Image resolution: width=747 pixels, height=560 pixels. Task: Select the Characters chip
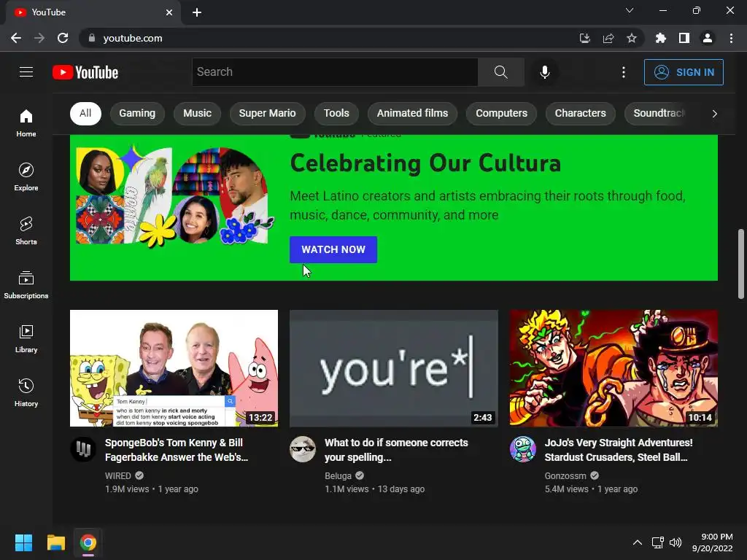580,113
